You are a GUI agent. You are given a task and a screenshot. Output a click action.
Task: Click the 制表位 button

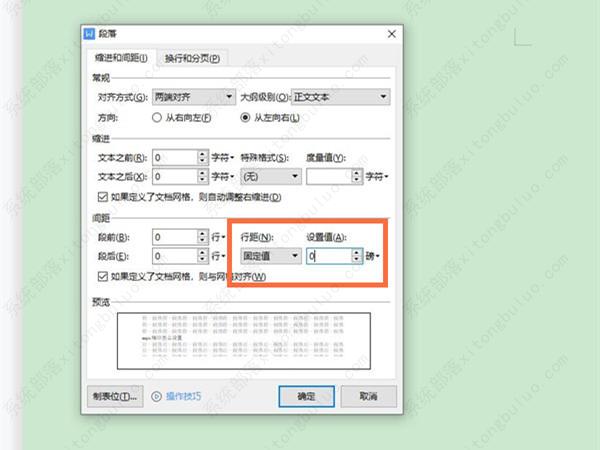click(x=114, y=396)
